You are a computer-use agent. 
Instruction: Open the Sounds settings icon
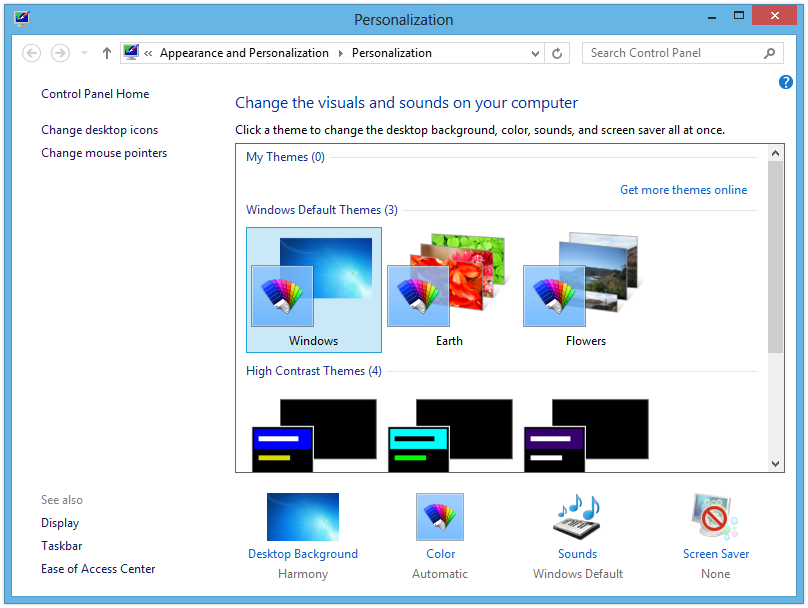click(577, 517)
